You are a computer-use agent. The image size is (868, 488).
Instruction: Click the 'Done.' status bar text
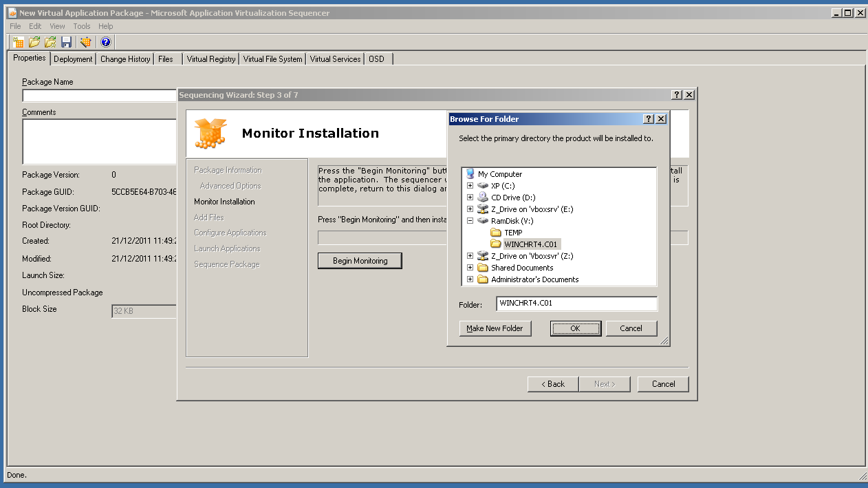click(x=17, y=475)
